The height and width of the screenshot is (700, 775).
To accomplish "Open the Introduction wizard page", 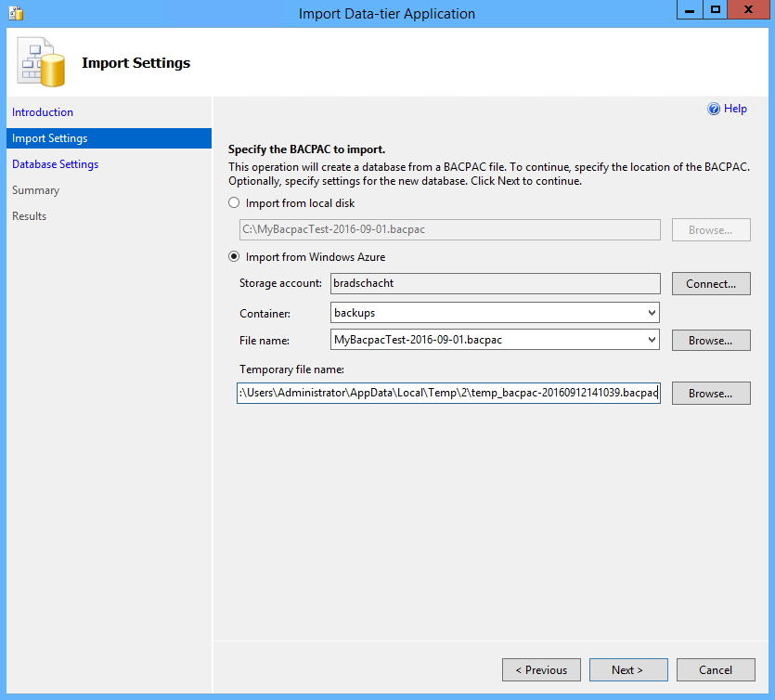I will click(43, 112).
